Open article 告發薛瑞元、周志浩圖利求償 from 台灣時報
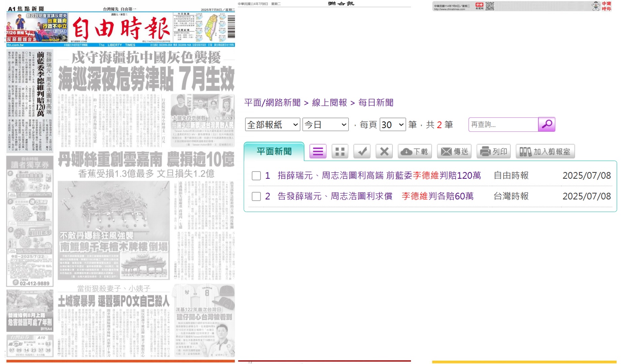Image resolution: width=621 pixels, height=364 pixels. point(376,196)
